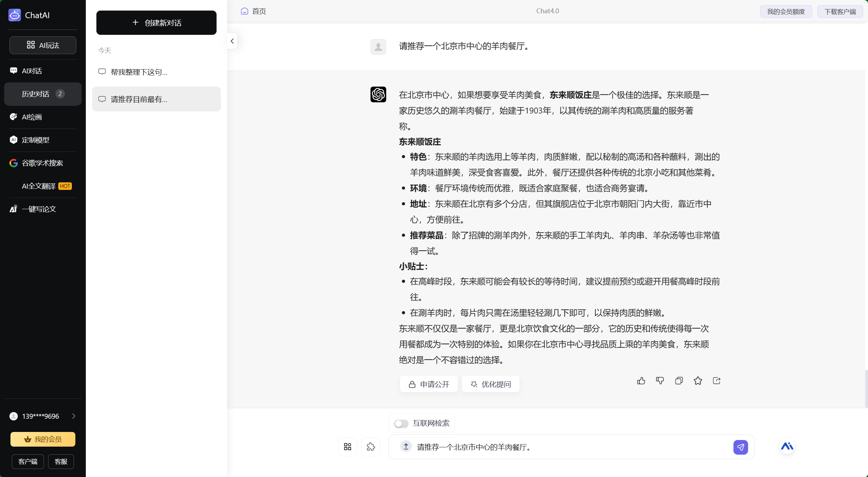
Task: Send the message with the paper-plane button
Action: click(741, 447)
